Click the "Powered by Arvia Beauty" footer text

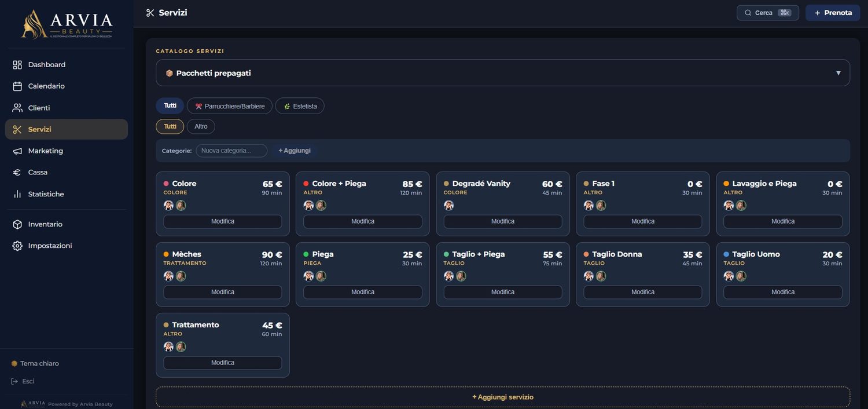pos(80,404)
